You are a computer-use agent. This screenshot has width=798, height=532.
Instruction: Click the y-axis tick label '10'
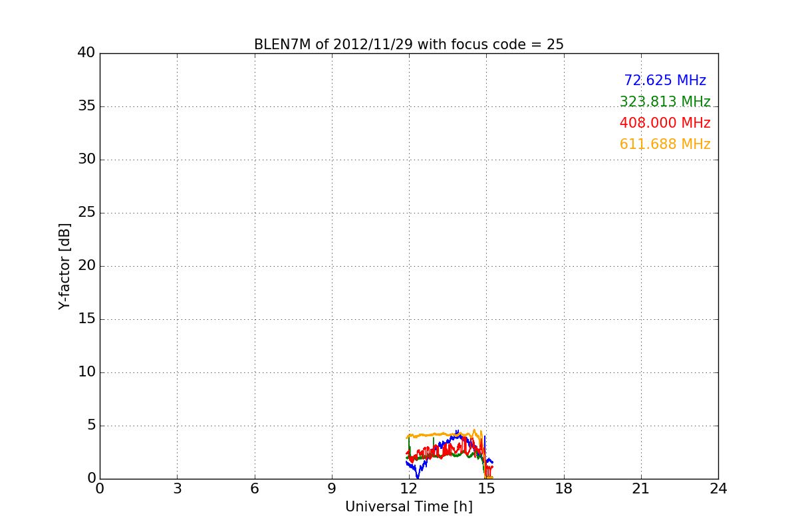pyautogui.click(x=86, y=372)
